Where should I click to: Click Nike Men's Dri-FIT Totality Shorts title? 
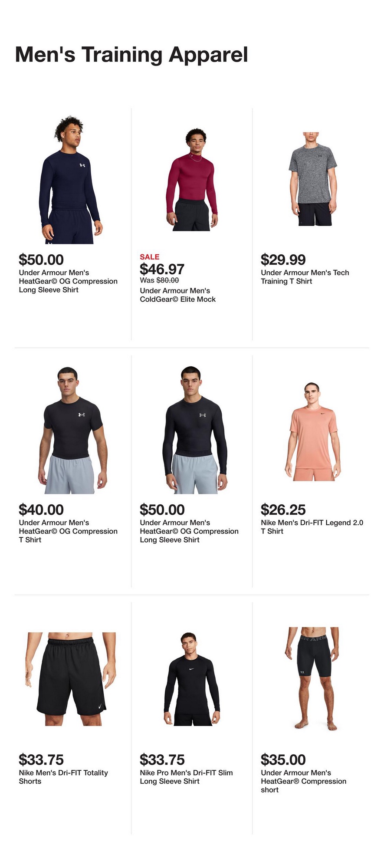63,777
